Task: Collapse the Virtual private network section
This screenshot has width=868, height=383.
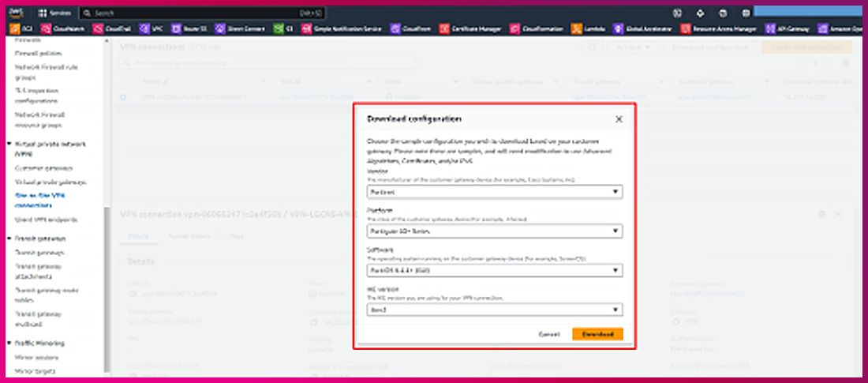Action: pos(8,145)
